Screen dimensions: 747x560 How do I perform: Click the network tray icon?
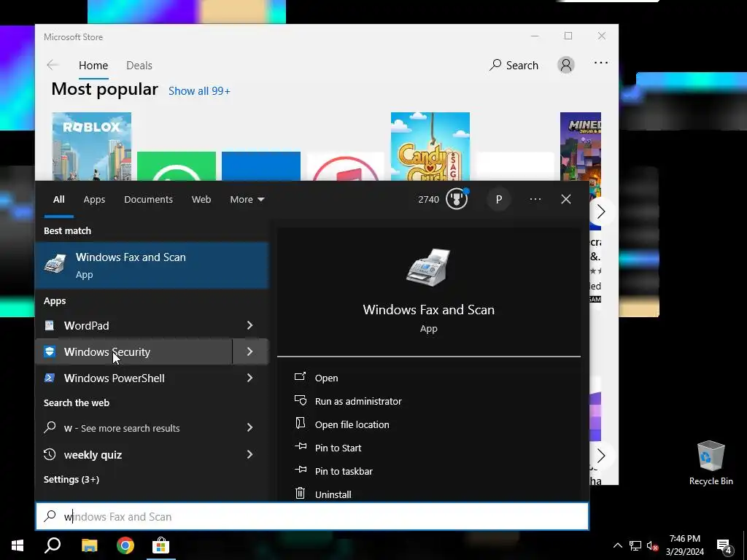point(635,545)
